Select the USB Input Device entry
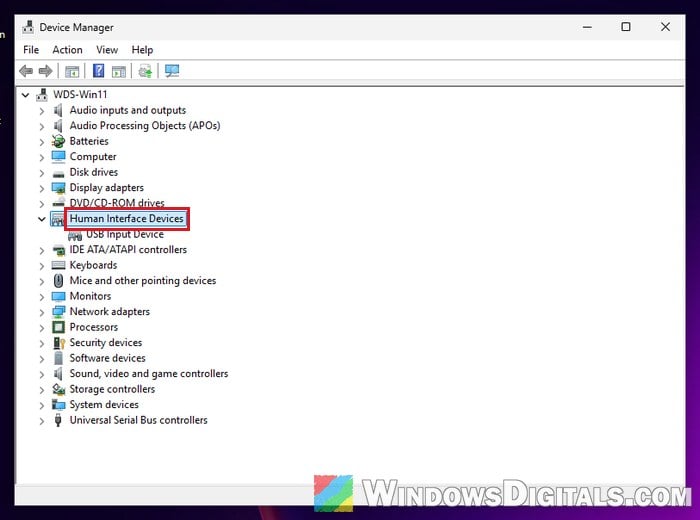This screenshot has width=700, height=520. [x=125, y=234]
